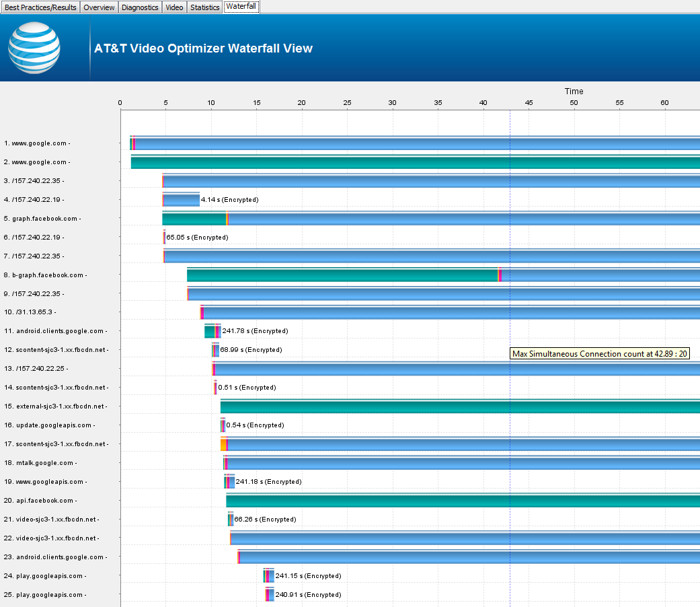Select row label '12. scontent-sjc3-1.xx.fbcdn.net'

coord(56,350)
